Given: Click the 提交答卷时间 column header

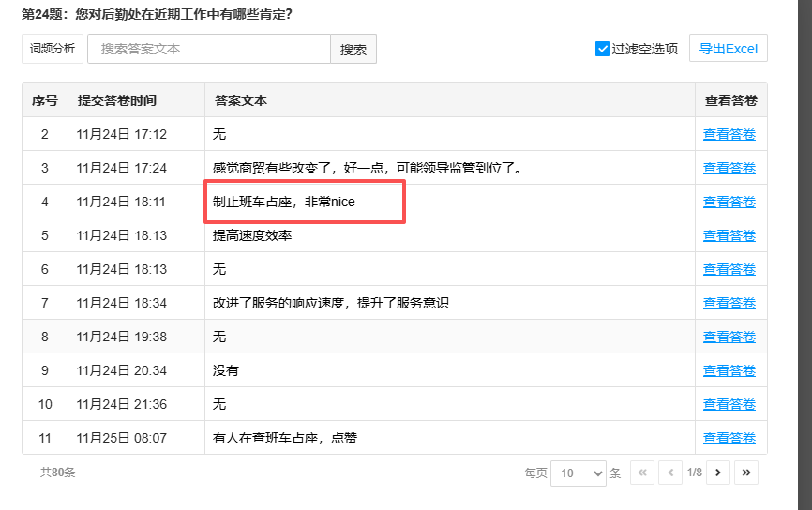Looking at the screenshot, I should (x=117, y=100).
